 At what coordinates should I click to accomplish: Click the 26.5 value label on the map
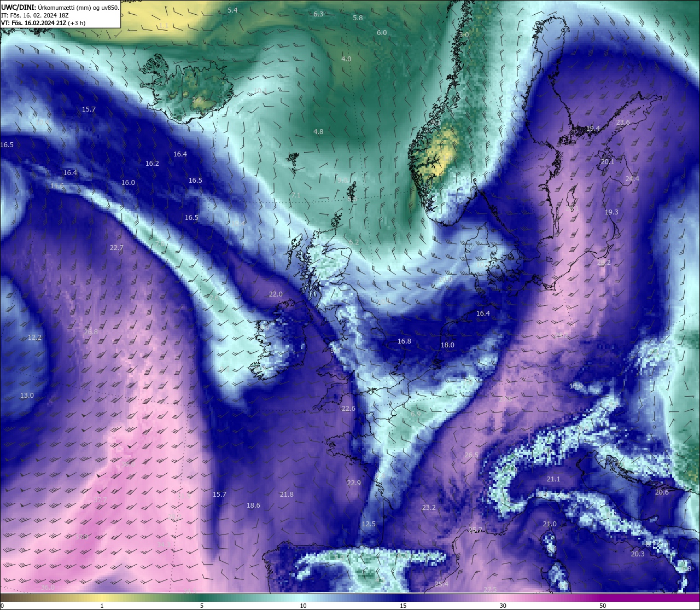click(471, 455)
